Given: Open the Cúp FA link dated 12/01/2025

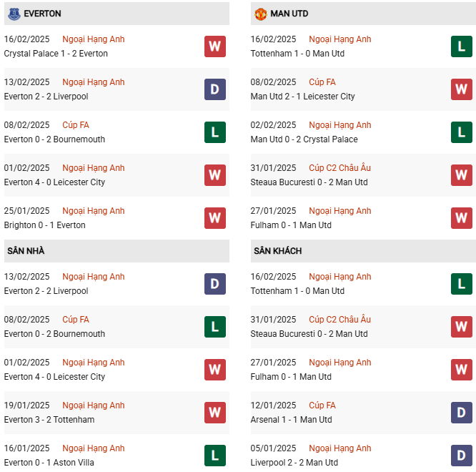Looking at the screenshot, I should pyautogui.click(x=322, y=405).
